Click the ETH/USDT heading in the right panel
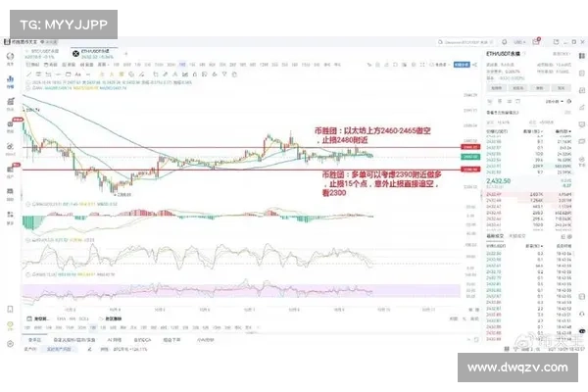 coord(504,54)
